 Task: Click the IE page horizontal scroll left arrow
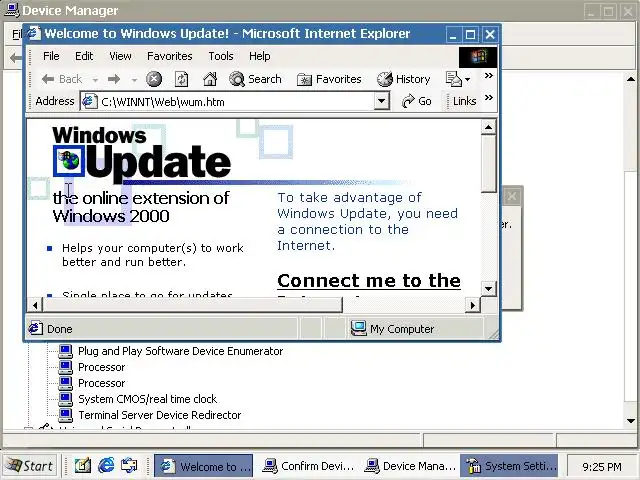coord(35,305)
